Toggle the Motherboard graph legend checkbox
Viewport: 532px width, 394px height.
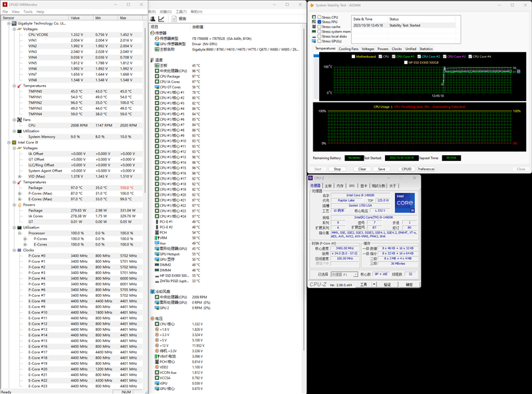point(354,57)
